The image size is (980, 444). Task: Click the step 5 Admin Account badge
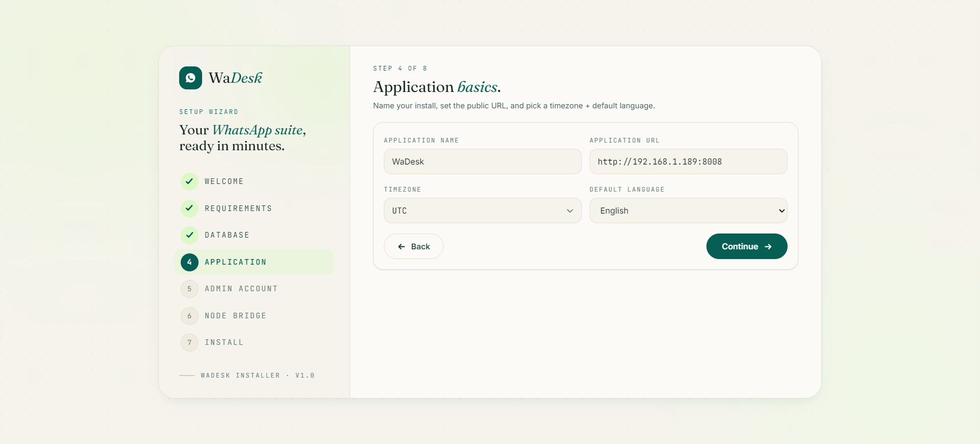(x=189, y=289)
